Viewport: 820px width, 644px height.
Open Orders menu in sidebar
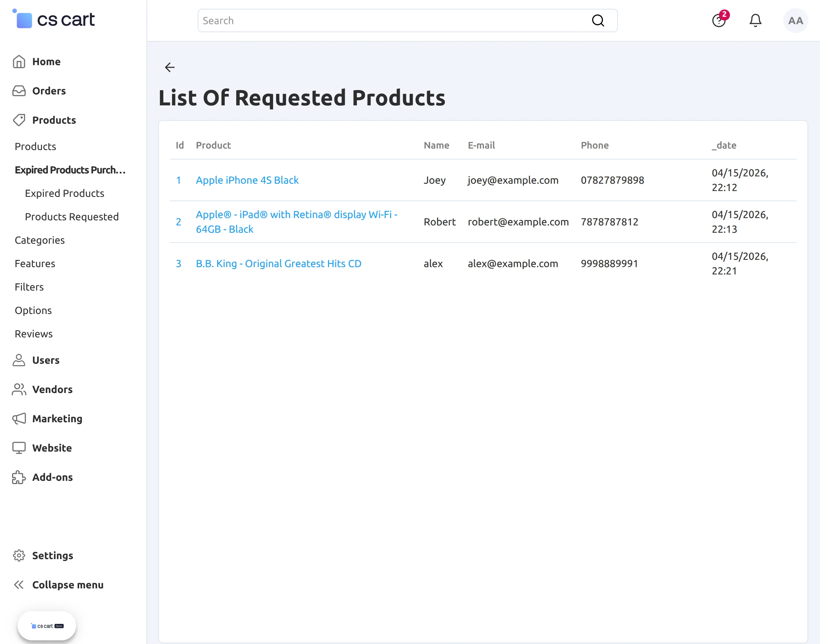(x=49, y=91)
